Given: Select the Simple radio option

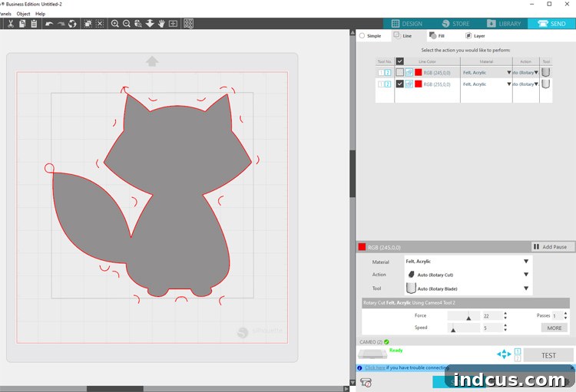Looking at the screenshot, I should tap(362, 36).
